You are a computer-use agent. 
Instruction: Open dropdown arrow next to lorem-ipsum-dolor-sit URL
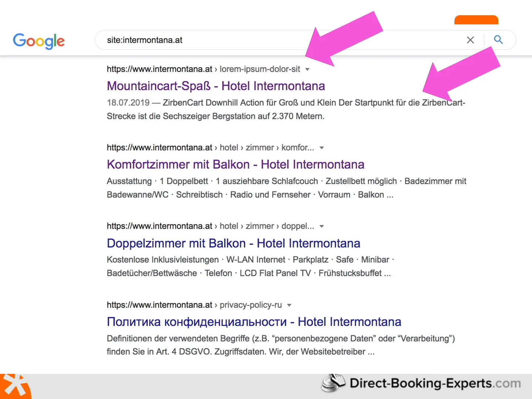coord(307,69)
